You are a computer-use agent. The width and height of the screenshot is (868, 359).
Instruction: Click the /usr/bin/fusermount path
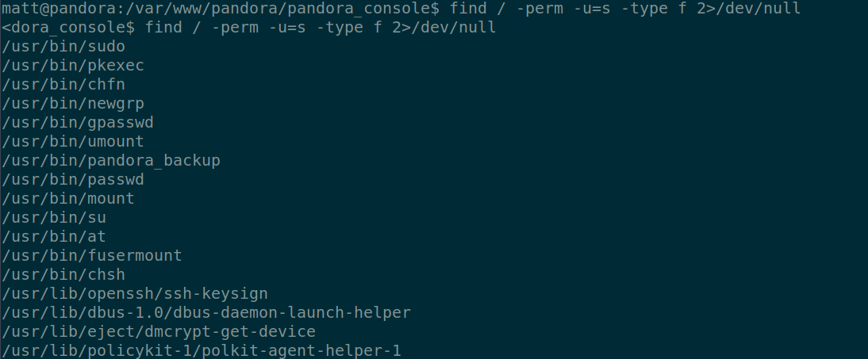(92, 256)
